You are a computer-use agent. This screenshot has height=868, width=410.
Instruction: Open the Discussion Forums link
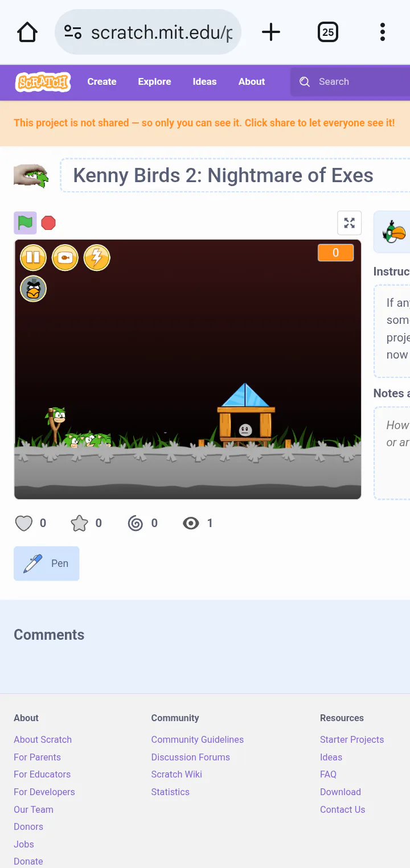coord(190,757)
